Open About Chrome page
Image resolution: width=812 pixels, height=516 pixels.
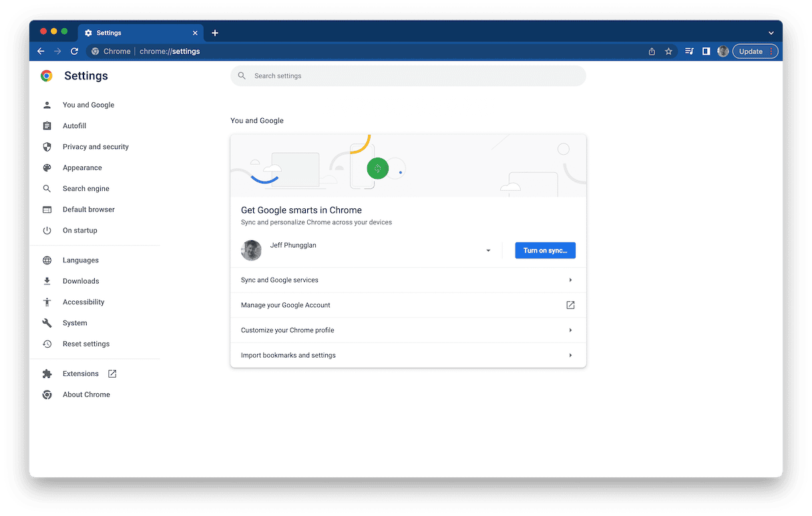(x=86, y=395)
